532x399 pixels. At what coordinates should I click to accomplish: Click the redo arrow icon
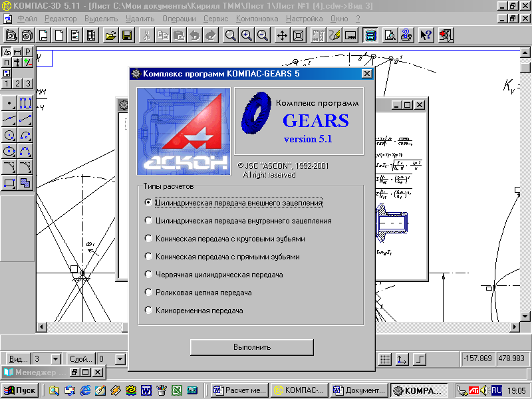point(211,35)
